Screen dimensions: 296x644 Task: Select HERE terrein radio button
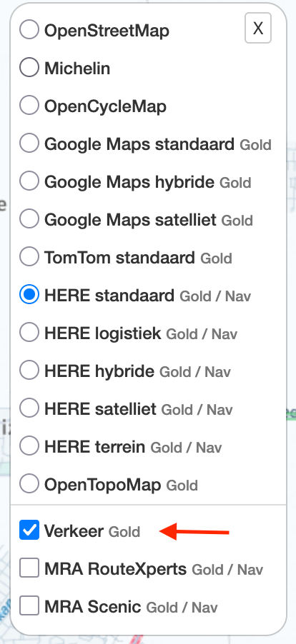pyautogui.click(x=29, y=446)
